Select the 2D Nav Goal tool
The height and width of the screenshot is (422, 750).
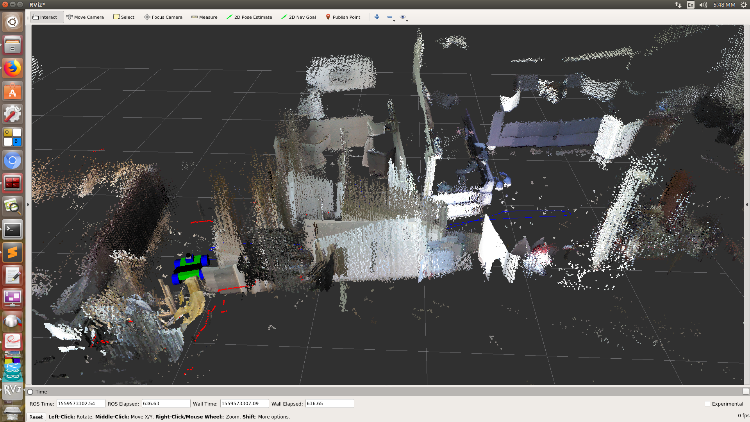tap(299, 17)
